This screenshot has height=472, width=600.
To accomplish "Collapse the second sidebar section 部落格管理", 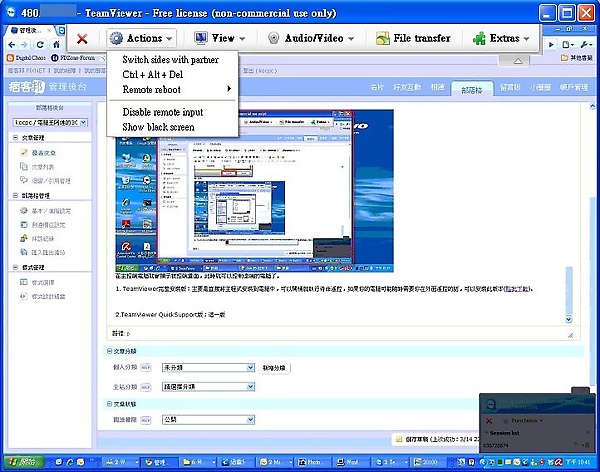I will tap(16, 196).
